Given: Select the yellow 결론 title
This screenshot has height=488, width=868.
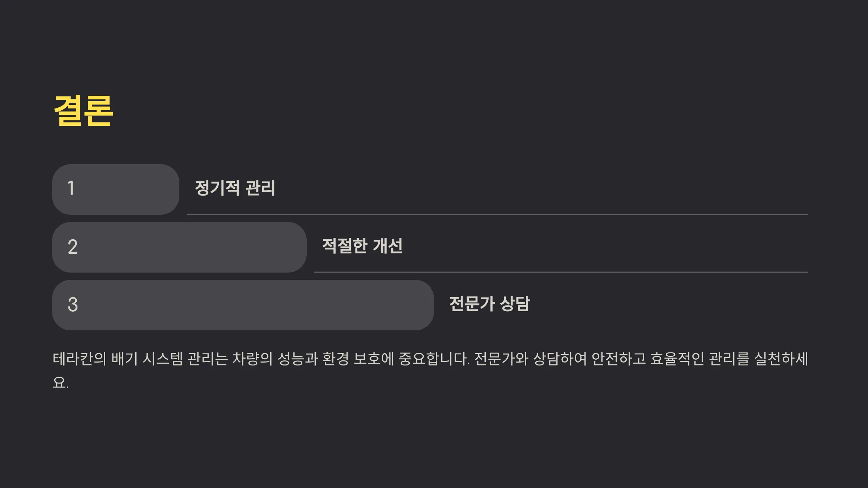Looking at the screenshot, I should coord(84,111).
